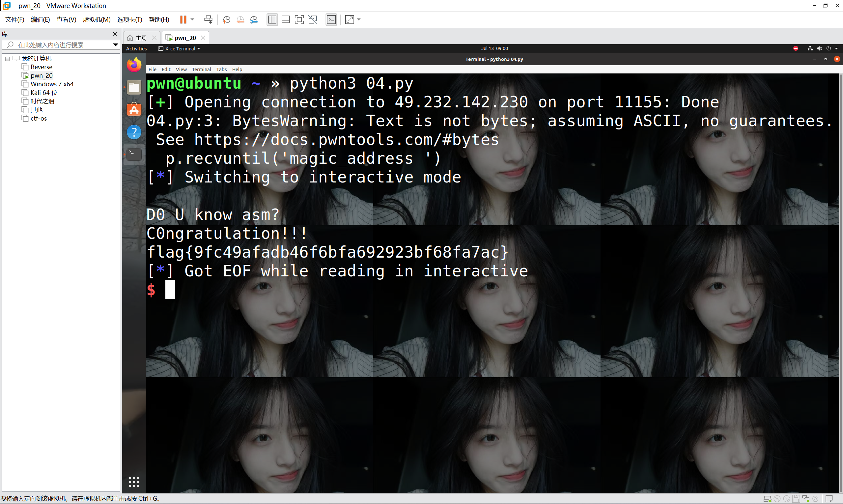
Task: Open the Terminal menu in terminal menubar
Action: click(201, 69)
